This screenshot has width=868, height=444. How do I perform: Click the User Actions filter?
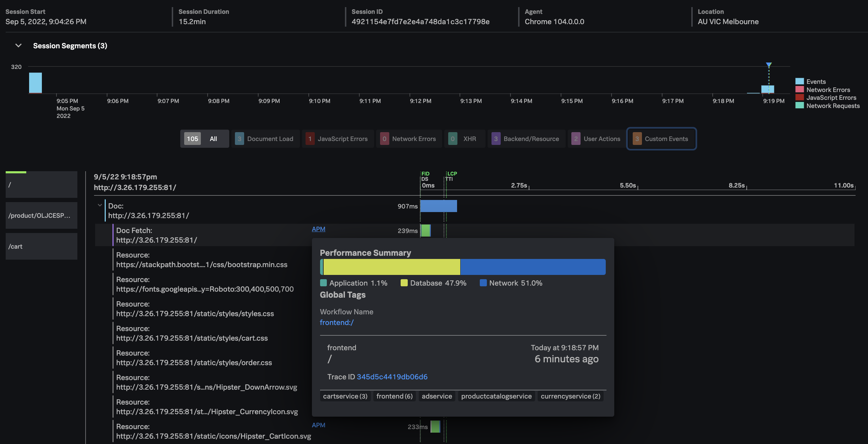597,139
